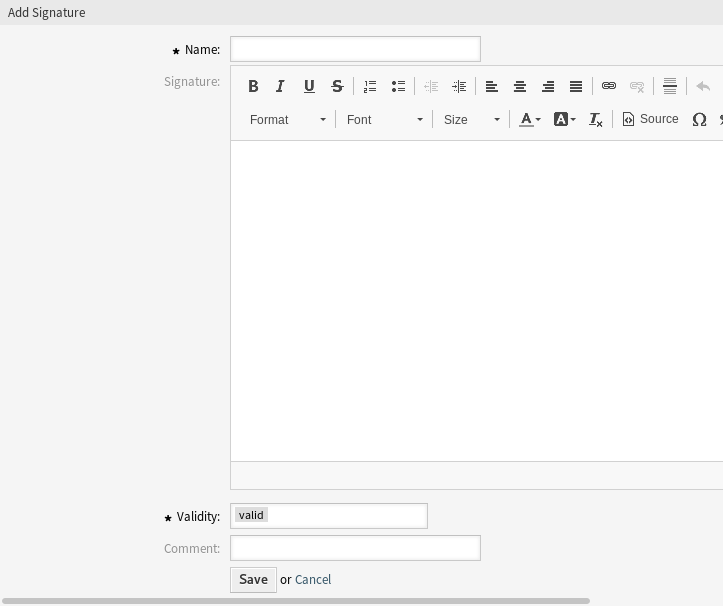This screenshot has height=606, width=723.
Task: Open the Size dropdown
Action: 471,119
